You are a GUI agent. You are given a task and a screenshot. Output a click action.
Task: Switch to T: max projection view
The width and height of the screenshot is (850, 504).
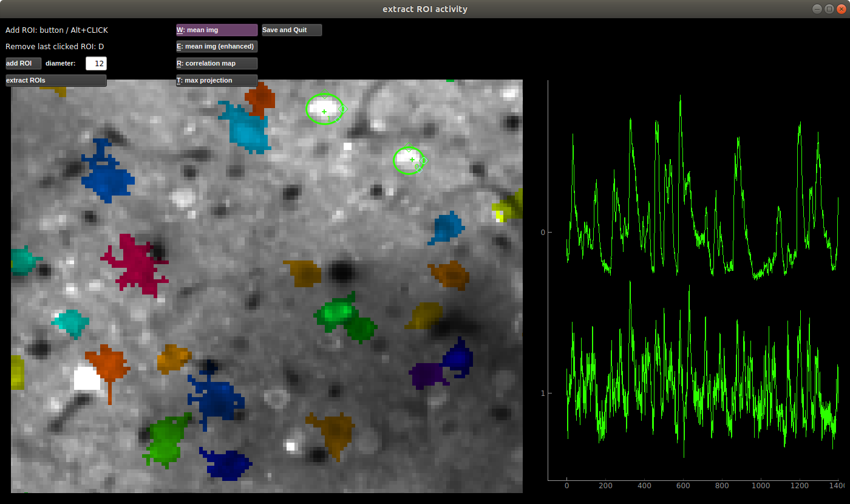click(x=217, y=80)
